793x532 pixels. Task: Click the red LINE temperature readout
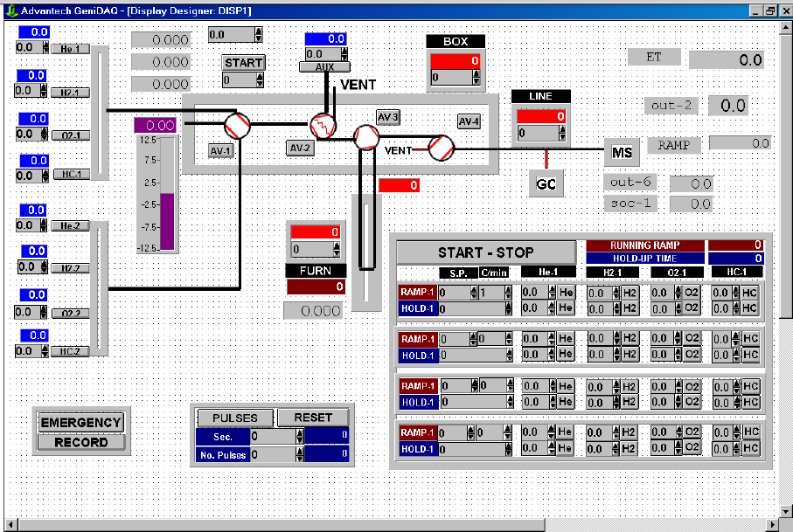coord(541,117)
